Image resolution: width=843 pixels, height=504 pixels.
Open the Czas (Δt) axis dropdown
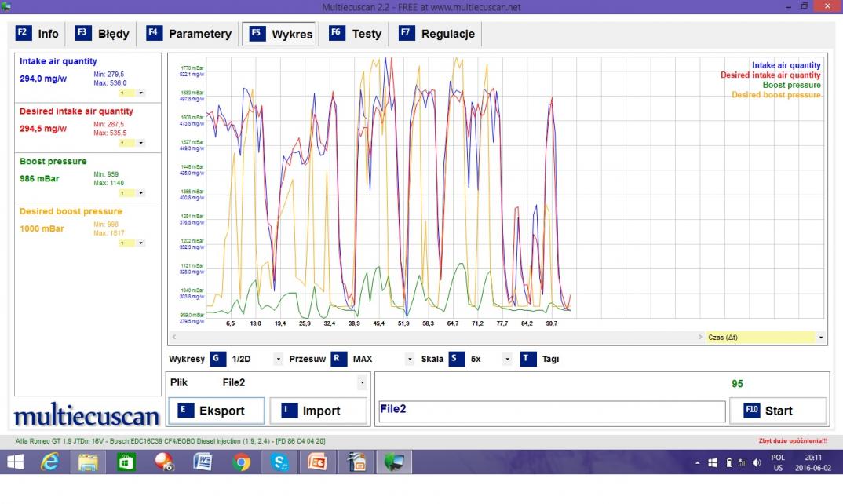tap(821, 338)
